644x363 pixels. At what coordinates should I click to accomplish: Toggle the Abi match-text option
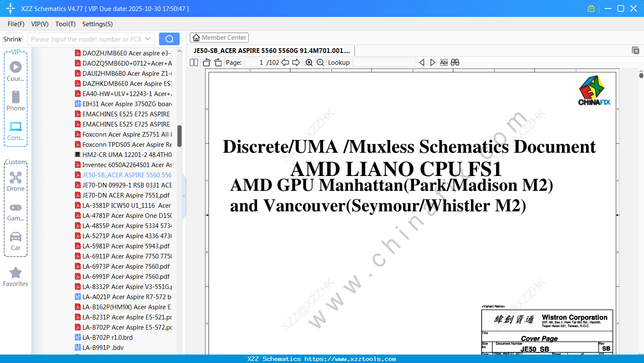pos(444,63)
